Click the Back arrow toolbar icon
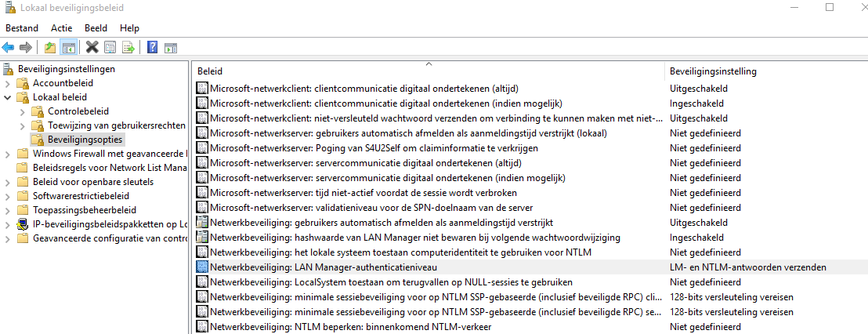 [9, 48]
